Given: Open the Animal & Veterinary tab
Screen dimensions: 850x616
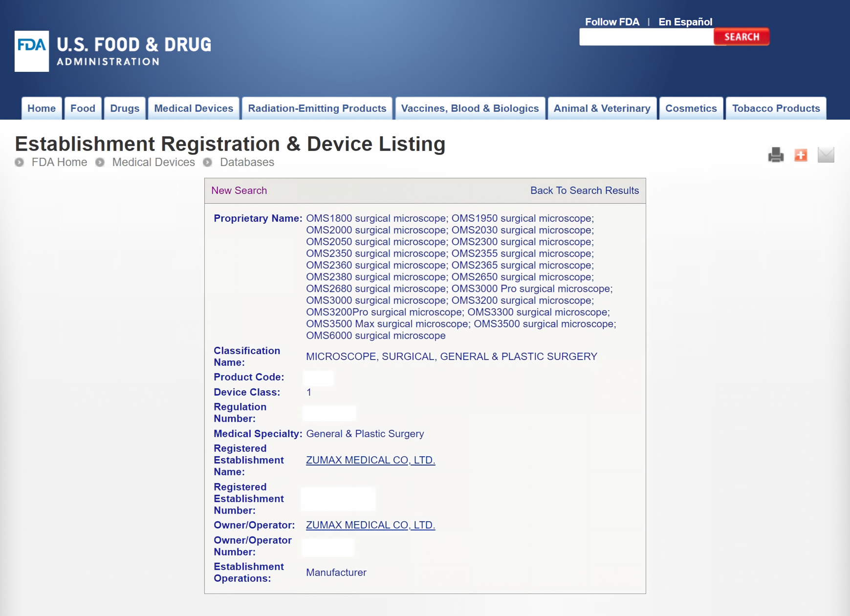Looking at the screenshot, I should (x=602, y=108).
